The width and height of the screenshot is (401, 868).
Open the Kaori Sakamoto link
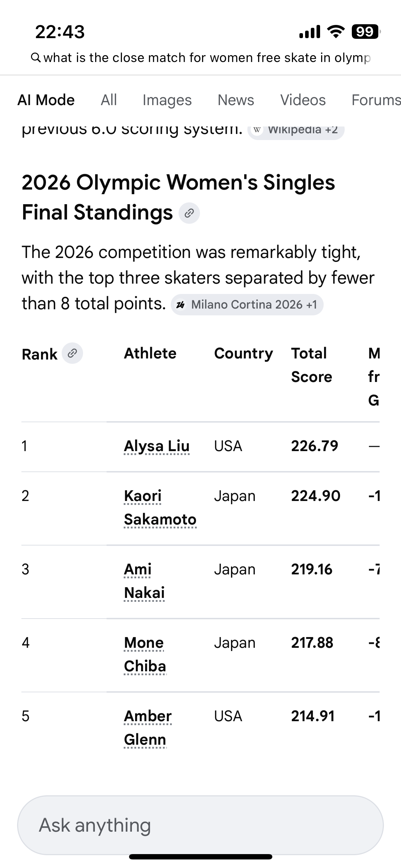160,508
